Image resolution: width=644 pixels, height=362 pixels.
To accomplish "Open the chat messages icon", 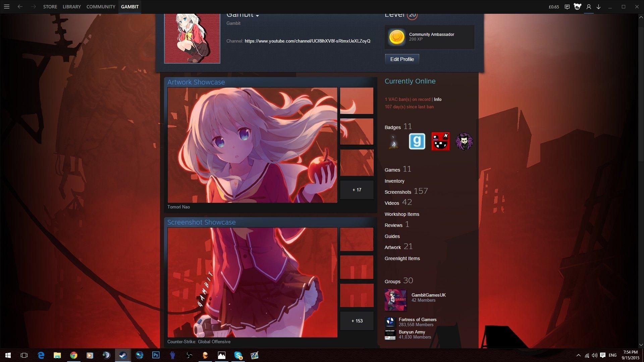I will click(567, 7).
